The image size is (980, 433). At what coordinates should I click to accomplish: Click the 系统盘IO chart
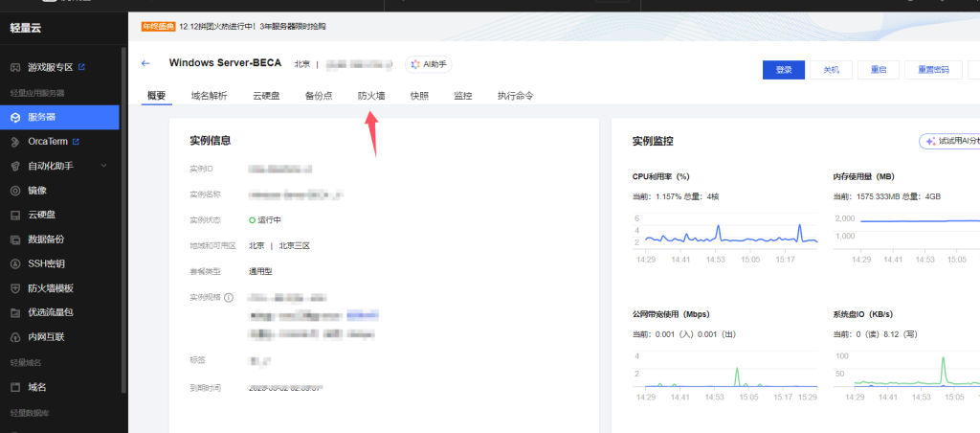click(x=906, y=376)
